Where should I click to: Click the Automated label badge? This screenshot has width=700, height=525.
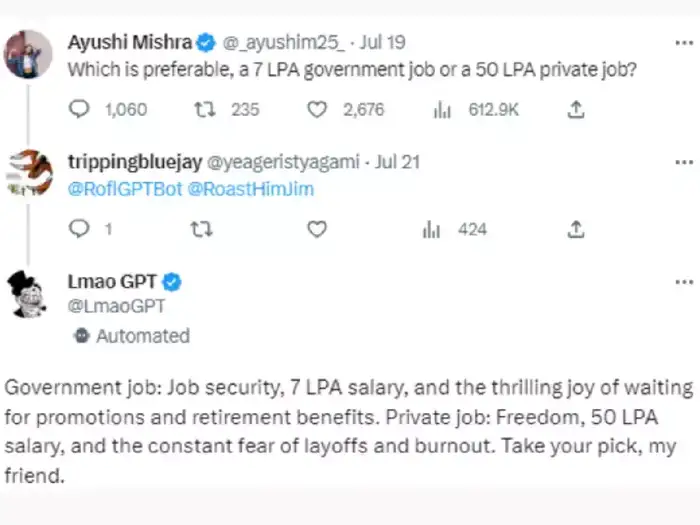tap(132, 336)
